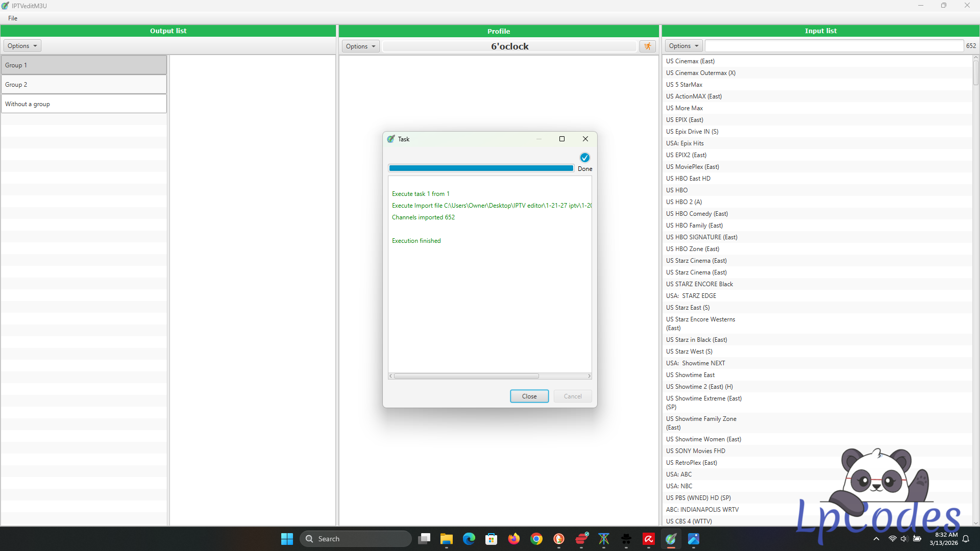
Task: Click the blue task progress bar
Action: [481, 168]
